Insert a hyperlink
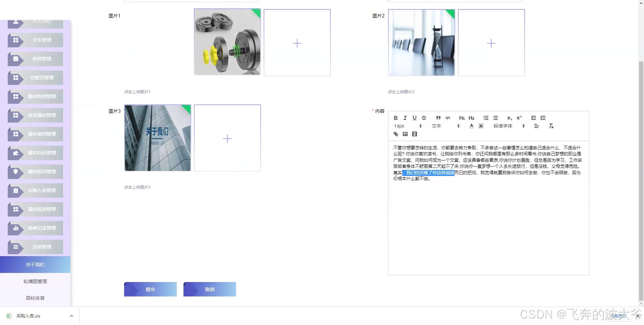644x325 pixels. coord(395,134)
